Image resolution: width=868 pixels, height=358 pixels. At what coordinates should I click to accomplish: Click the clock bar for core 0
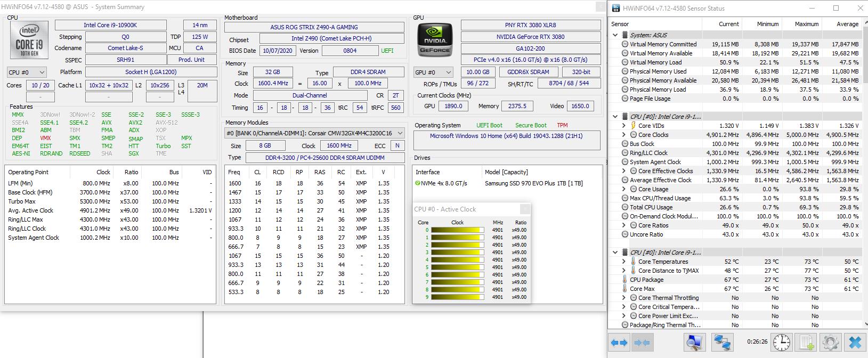point(458,230)
